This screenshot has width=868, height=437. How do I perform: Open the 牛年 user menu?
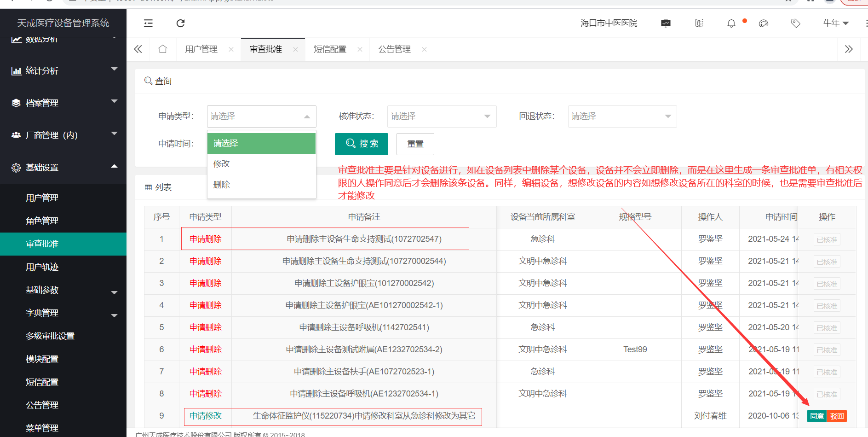point(836,23)
